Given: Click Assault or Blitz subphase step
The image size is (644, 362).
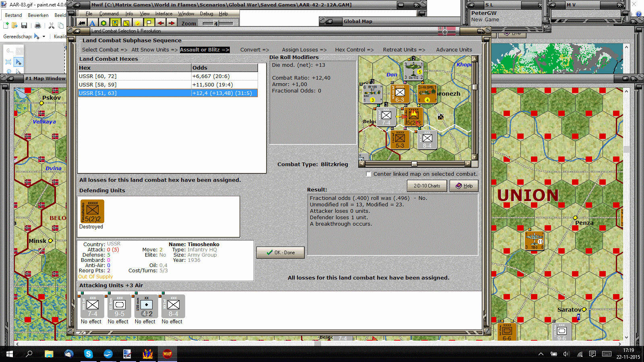Looking at the screenshot, I should [204, 50].
